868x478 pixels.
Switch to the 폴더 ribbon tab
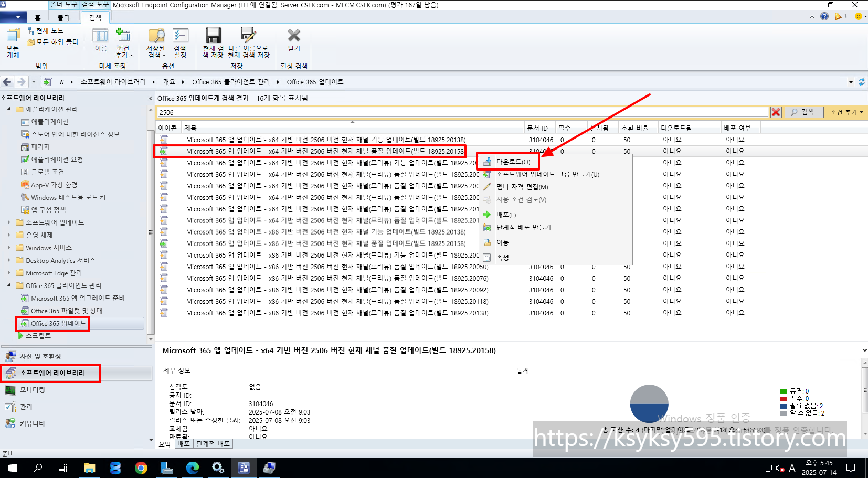point(63,18)
